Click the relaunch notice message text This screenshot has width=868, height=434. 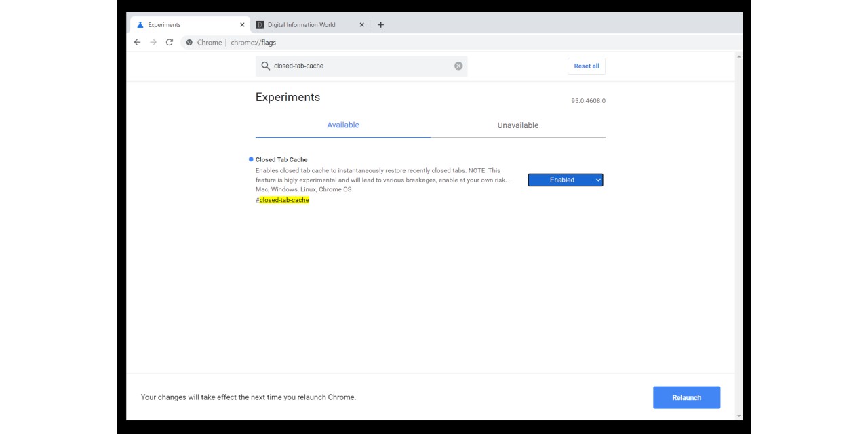(248, 397)
